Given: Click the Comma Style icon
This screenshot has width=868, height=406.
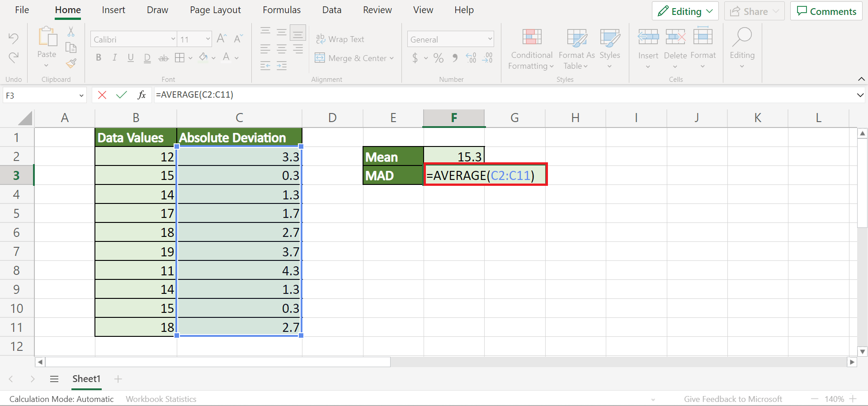Looking at the screenshot, I should point(455,58).
